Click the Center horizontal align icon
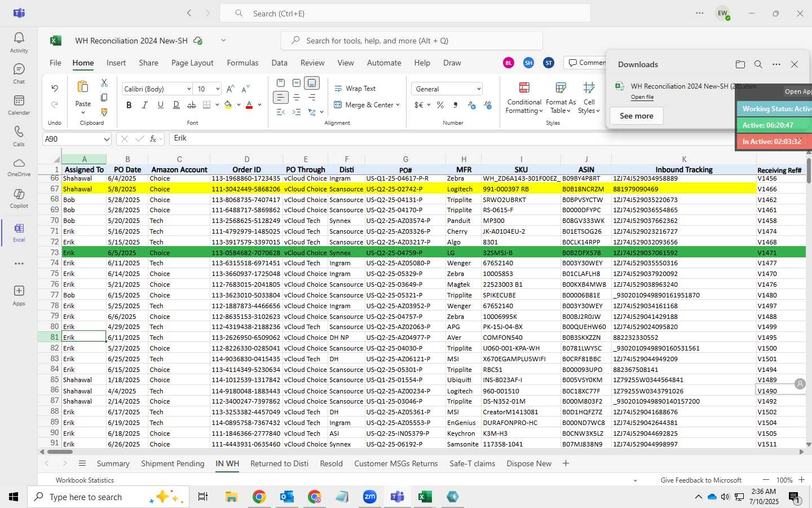 [296, 98]
